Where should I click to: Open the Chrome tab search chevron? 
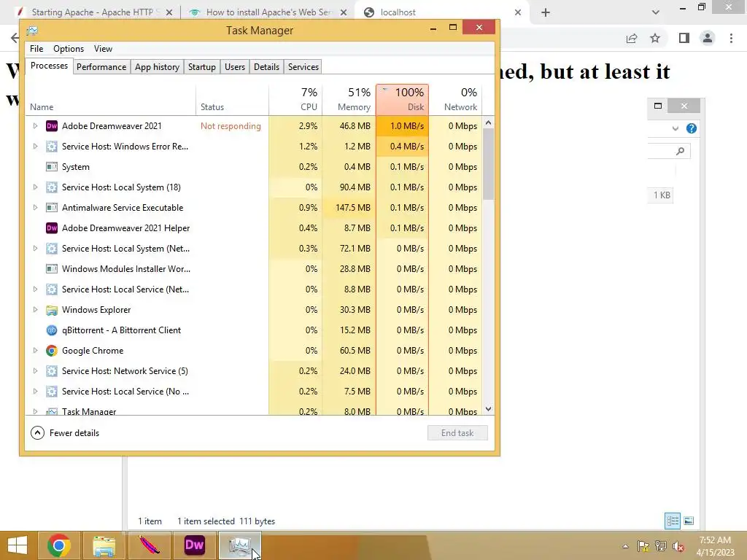point(656,12)
